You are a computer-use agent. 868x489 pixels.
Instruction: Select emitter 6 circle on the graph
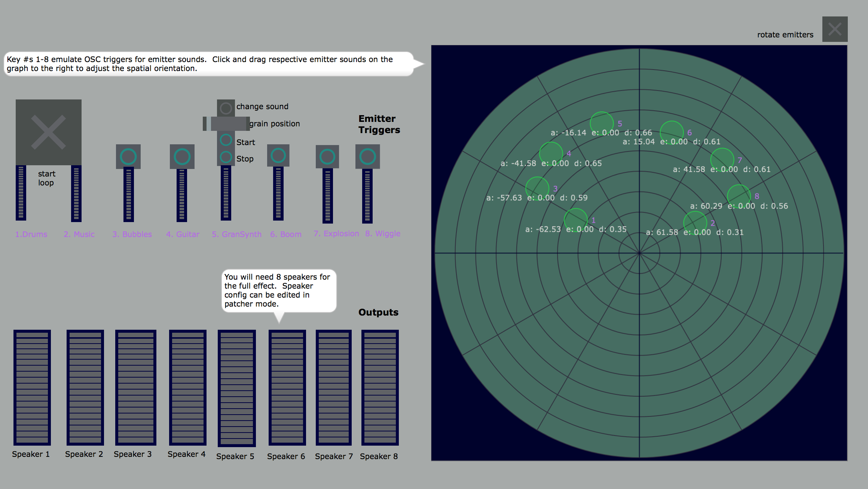point(672,132)
